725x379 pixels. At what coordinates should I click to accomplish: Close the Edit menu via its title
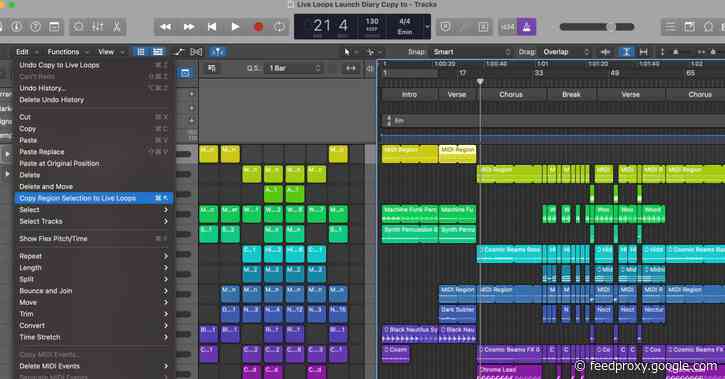[x=22, y=52]
